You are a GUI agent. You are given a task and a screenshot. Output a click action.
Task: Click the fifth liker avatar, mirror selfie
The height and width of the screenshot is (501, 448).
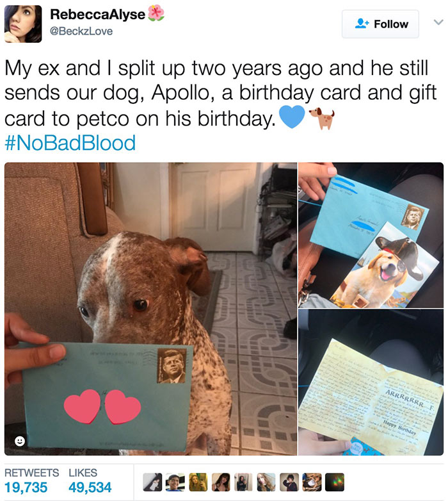pyautogui.click(x=243, y=482)
